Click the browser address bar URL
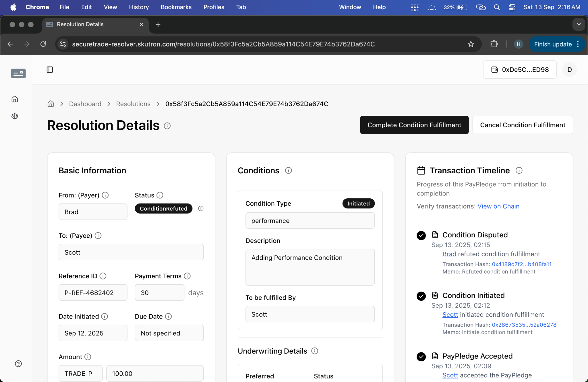The height and width of the screenshot is (382, 588). (223, 44)
